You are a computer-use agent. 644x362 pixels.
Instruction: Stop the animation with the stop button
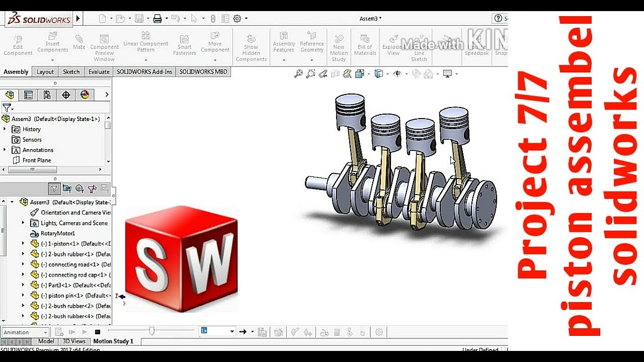(98, 332)
